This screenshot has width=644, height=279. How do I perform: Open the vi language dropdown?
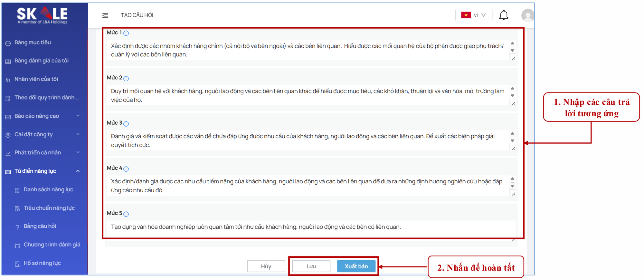click(473, 15)
